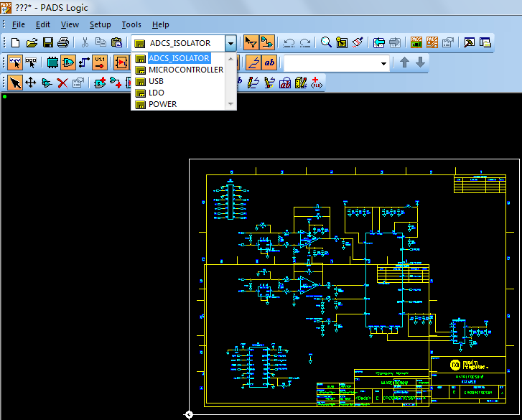
Task: Open the PADS Router link icon
Action: tap(432, 42)
